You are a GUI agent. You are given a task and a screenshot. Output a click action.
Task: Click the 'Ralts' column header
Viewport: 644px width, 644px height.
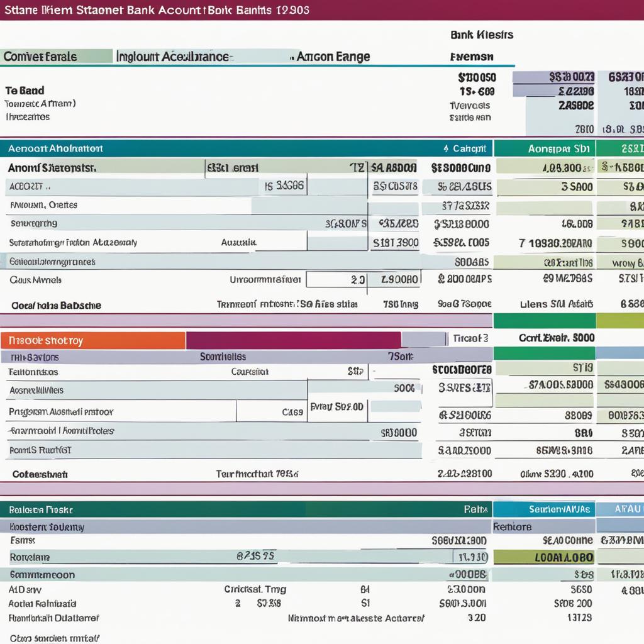pyautogui.click(x=475, y=509)
